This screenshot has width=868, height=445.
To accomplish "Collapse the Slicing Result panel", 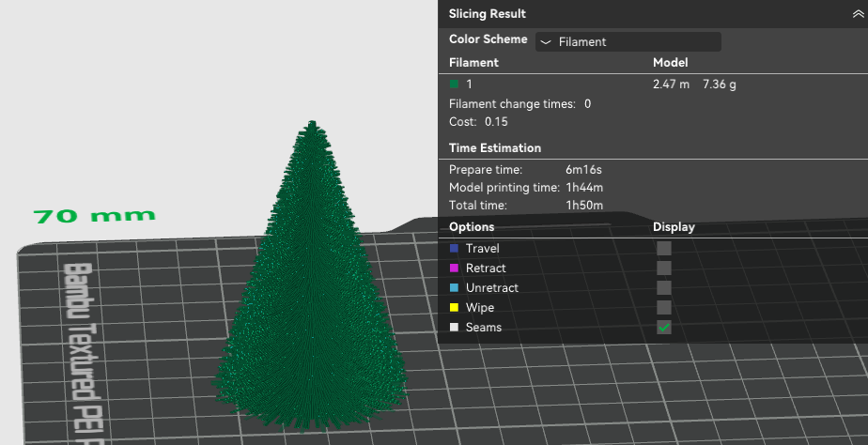I will pyautogui.click(x=858, y=14).
